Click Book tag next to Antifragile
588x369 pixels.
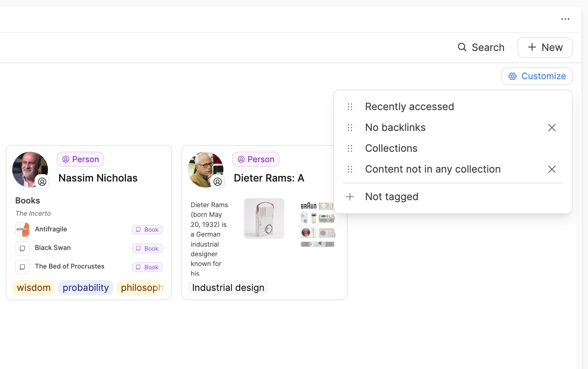coord(147,230)
